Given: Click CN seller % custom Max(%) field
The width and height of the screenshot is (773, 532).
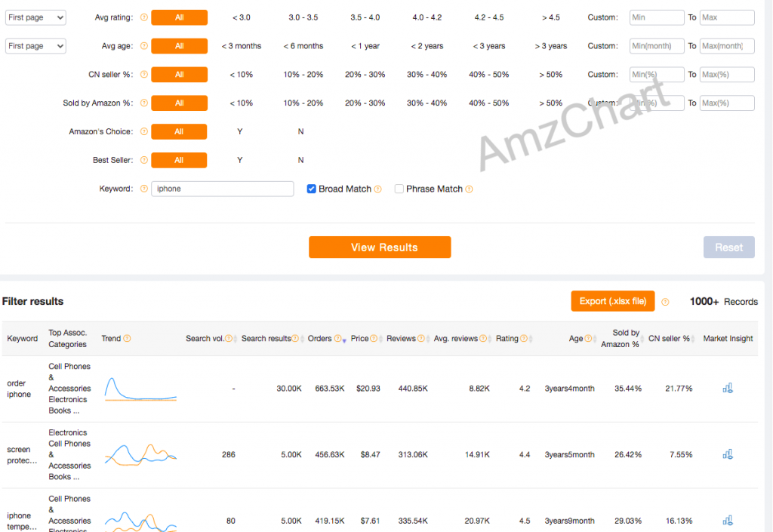Looking at the screenshot, I should pyautogui.click(x=727, y=75).
